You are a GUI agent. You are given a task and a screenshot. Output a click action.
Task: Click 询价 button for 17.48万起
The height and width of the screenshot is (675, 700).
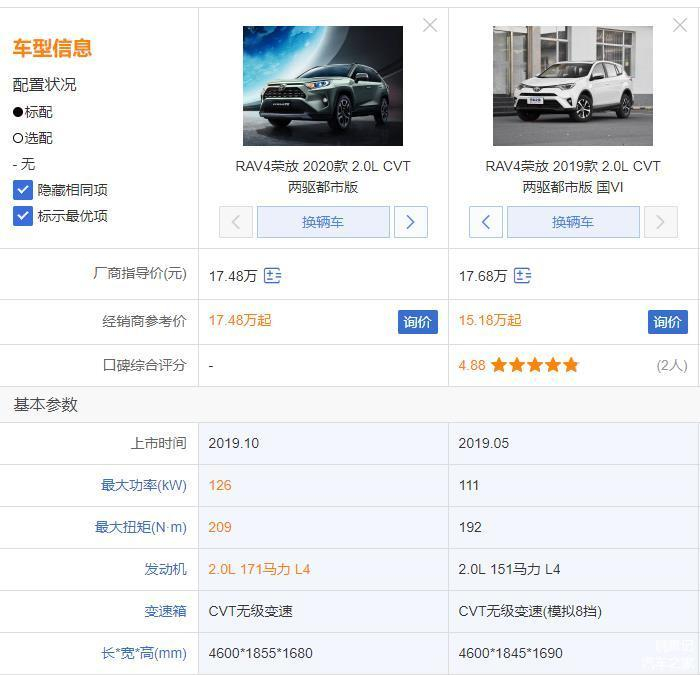[x=418, y=322]
